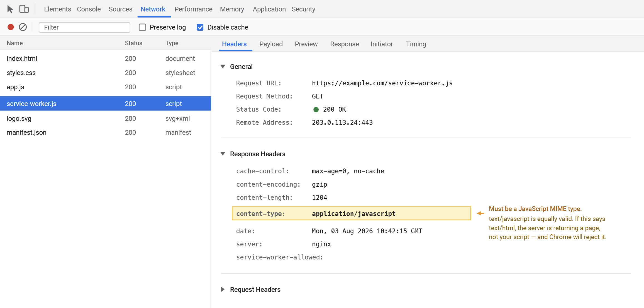This screenshot has width=644, height=308.
Task: Select the Headers detail tab
Action: (x=234, y=44)
